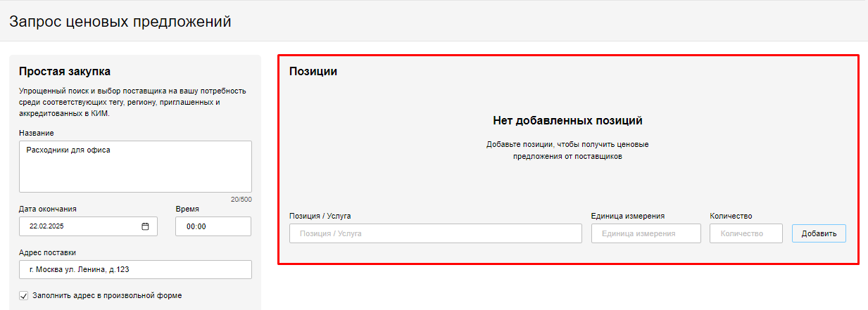Image resolution: width=868 pixels, height=310 pixels.
Task: Focus the 'Позиция / Услуга' input box
Action: click(x=435, y=233)
